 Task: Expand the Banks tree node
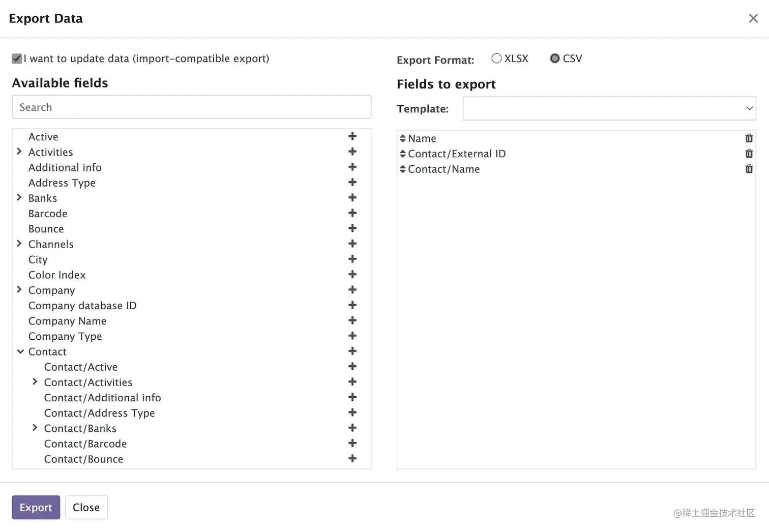19,197
